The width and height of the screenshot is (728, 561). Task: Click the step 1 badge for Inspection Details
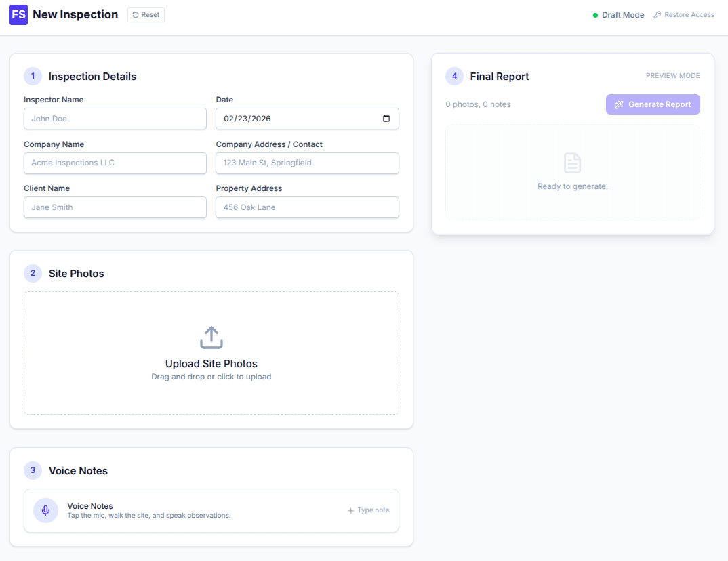33,76
